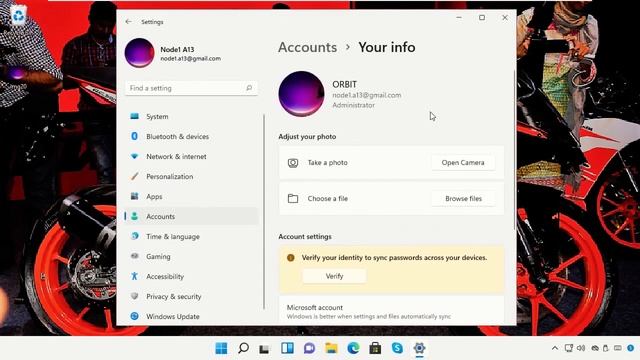
Task: Click the camera icon beside Take a photo
Action: point(293,163)
